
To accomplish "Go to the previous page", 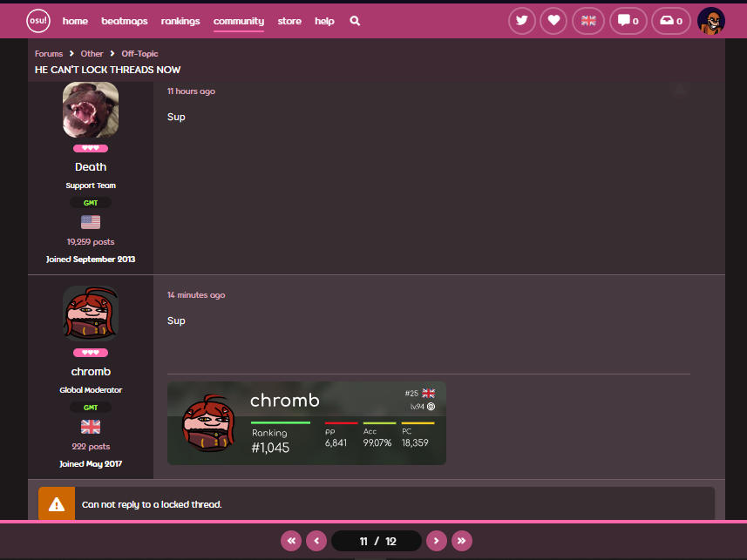I will tap(316, 541).
